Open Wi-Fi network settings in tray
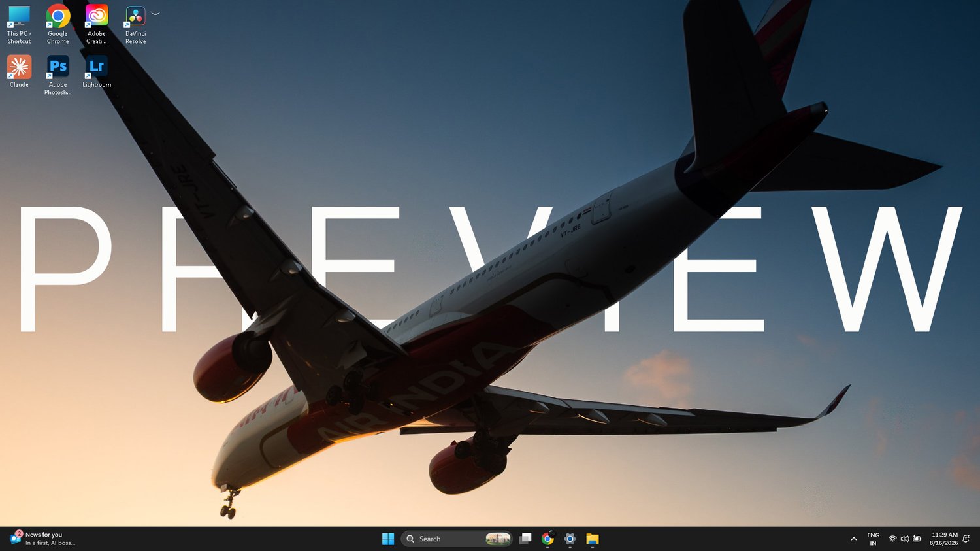Screen dimensions: 980x551 (x=892, y=539)
